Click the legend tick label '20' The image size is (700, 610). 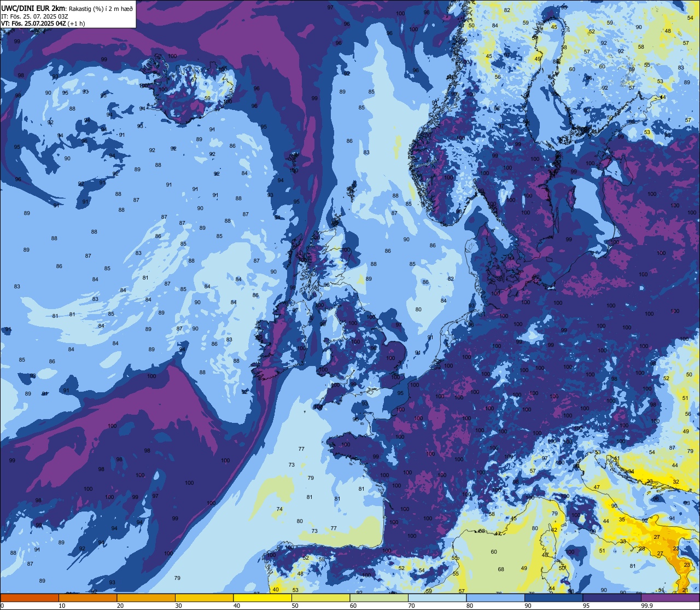120,605
